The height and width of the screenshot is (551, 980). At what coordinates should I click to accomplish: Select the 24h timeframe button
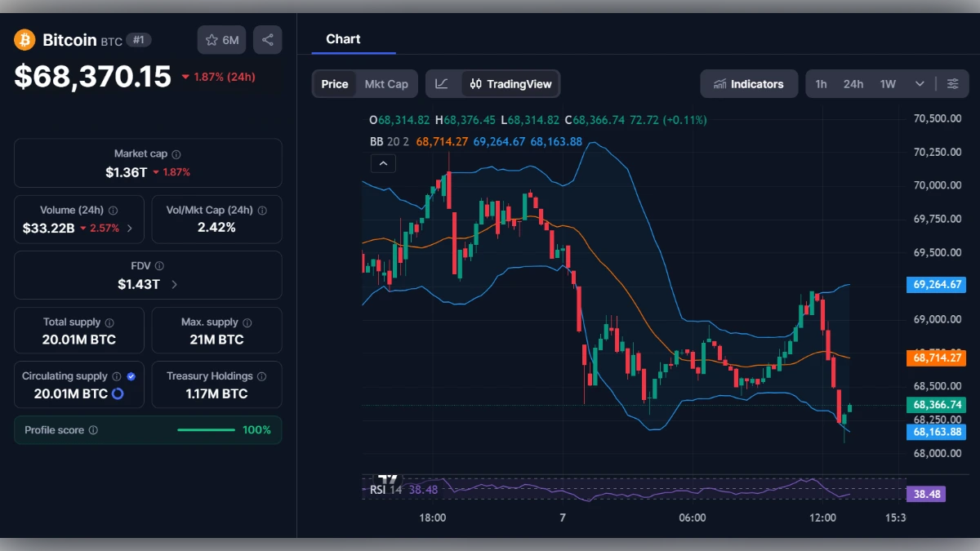[x=853, y=83]
